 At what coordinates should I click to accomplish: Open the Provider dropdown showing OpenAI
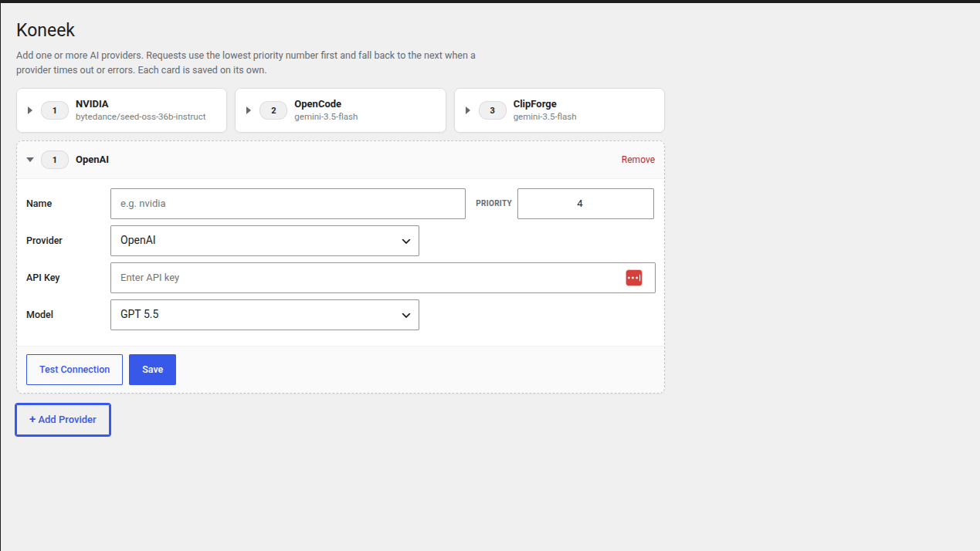[x=265, y=241]
